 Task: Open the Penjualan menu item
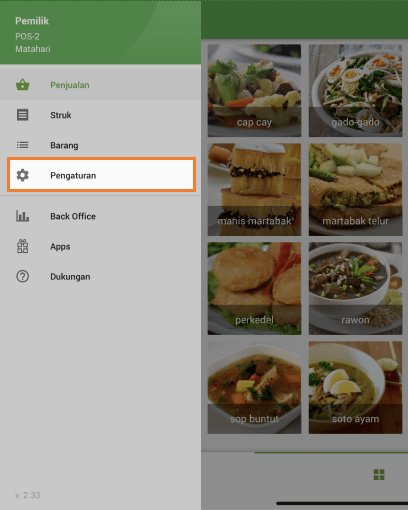pyautogui.click(x=100, y=85)
